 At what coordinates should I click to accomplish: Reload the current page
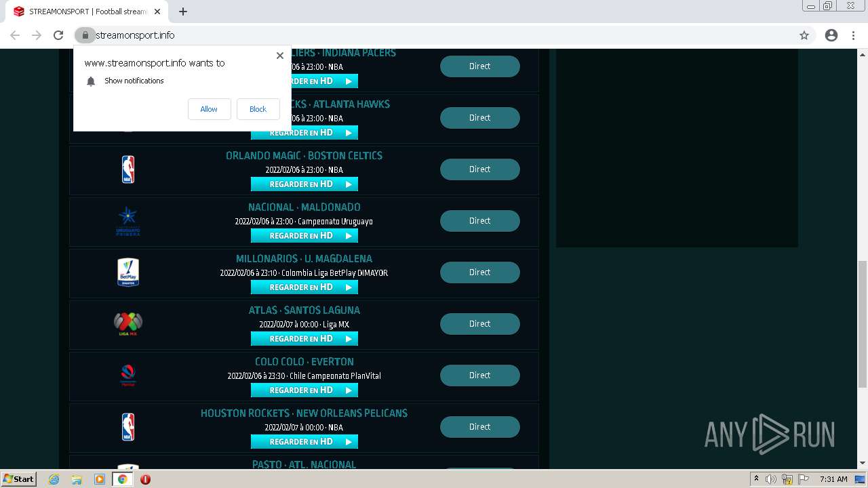tap(58, 35)
